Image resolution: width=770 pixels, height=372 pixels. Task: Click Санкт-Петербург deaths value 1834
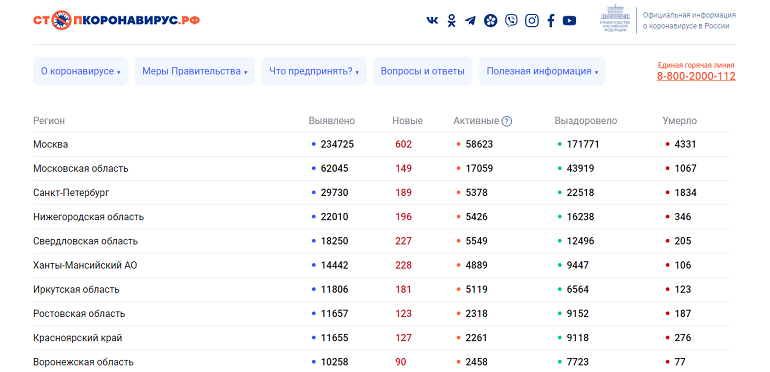tap(686, 192)
